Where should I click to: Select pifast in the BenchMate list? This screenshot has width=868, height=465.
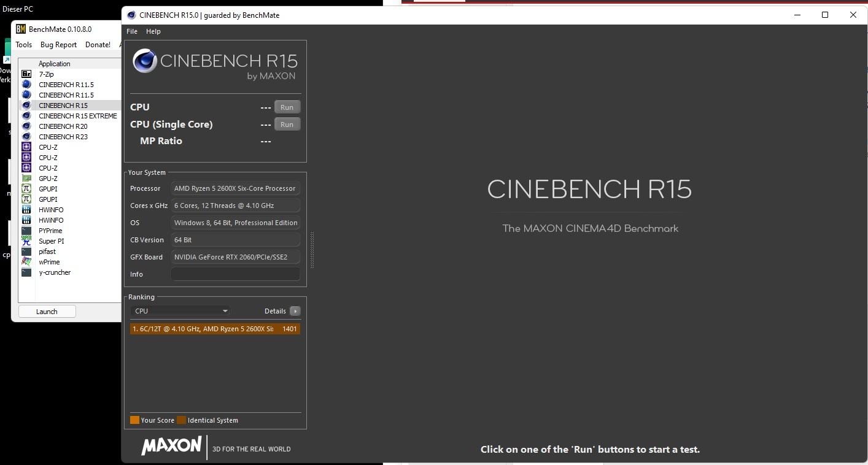(x=47, y=252)
